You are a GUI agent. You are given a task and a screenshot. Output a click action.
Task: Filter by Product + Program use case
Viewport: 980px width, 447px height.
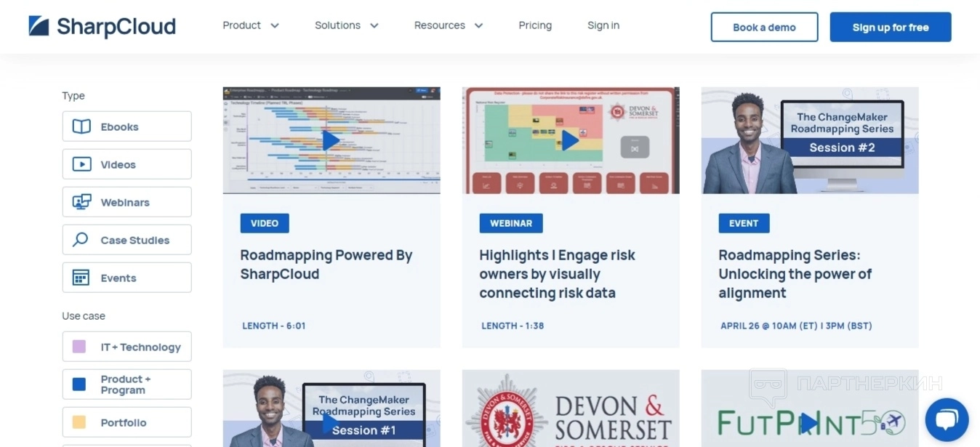click(x=127, y=384)
